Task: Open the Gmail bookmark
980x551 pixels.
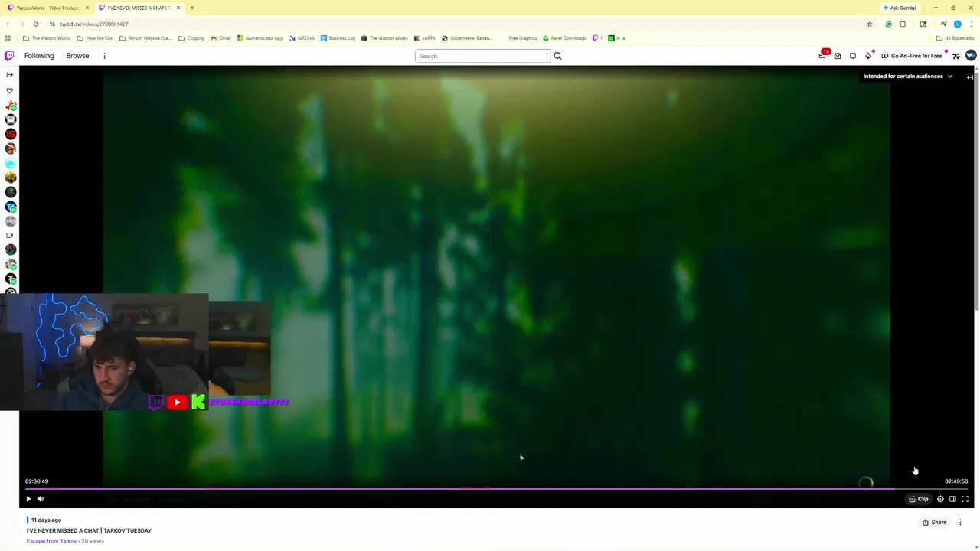Action: [x=221, y=38]
